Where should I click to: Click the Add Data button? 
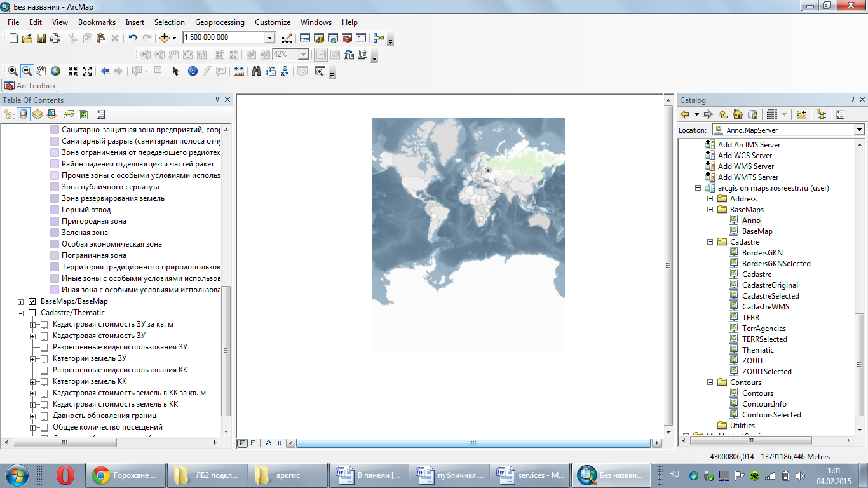click(165, 38)
